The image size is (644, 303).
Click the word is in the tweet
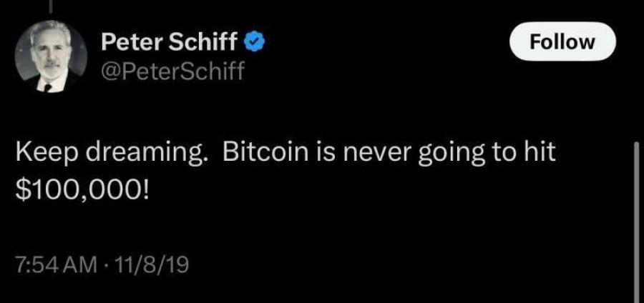326,153
